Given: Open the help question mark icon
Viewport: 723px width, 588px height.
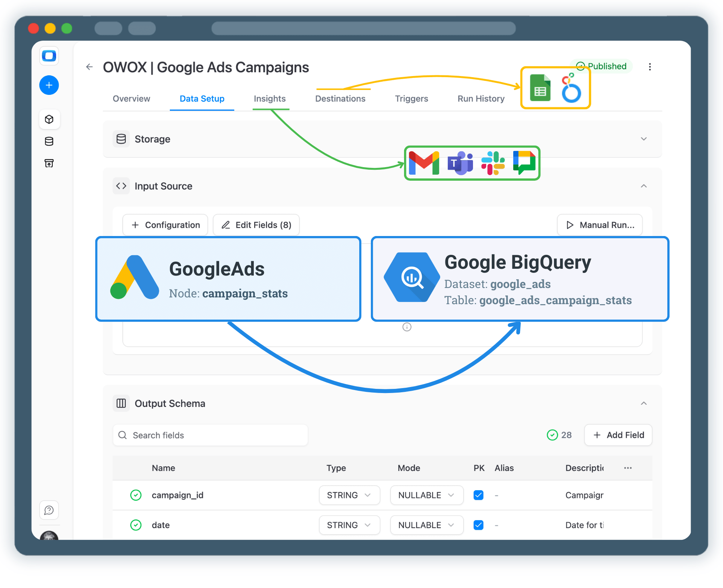Looking at the screenshot, I should [49, 510].
